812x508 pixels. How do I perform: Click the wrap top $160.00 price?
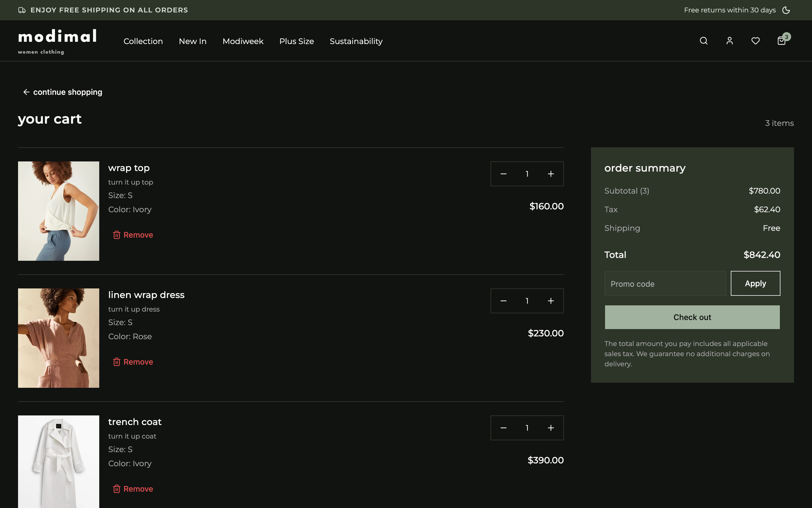[x=546, y=206]
